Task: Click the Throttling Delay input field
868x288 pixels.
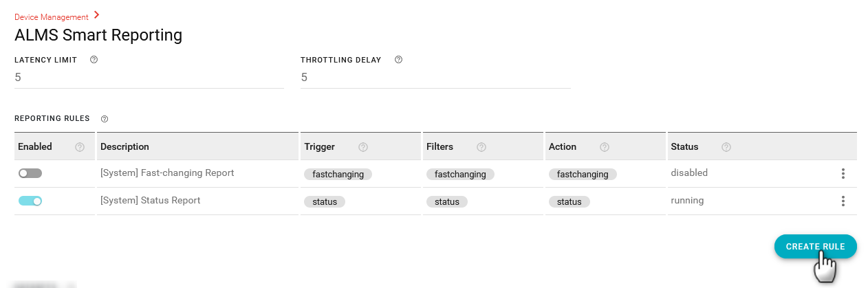Action: (435, 78)
